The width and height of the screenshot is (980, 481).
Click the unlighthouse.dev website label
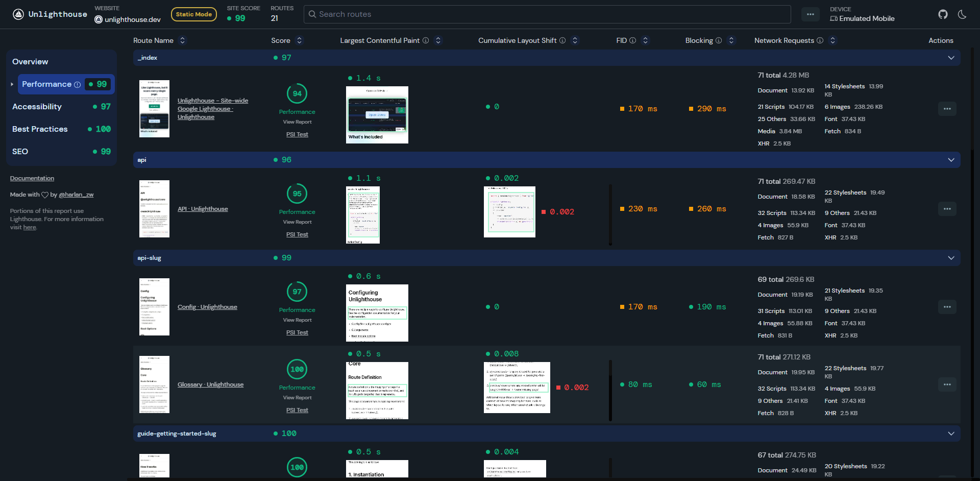(x=128, y=19)
